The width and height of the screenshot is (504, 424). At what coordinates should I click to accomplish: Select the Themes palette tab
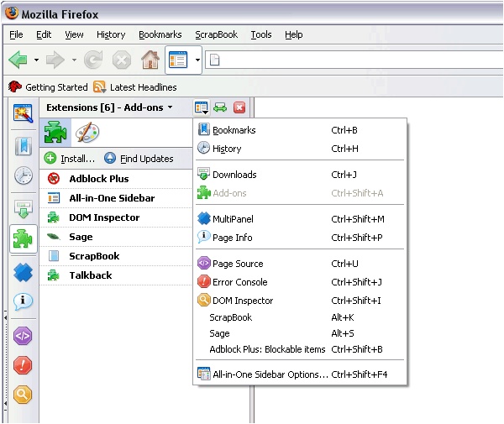tap(87, 132)
